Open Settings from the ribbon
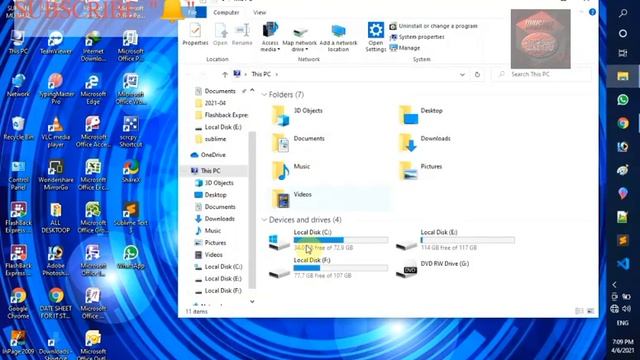The image size is (640, 360). (x=375, y=37)
